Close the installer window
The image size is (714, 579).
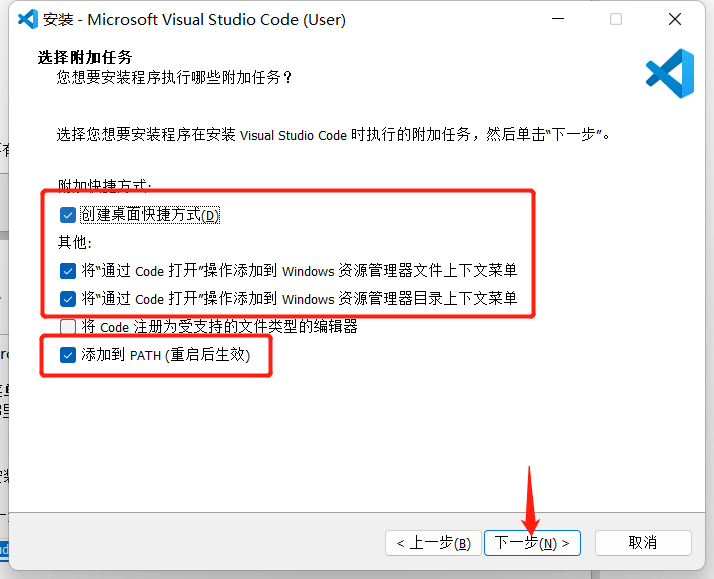coord(675,19)
